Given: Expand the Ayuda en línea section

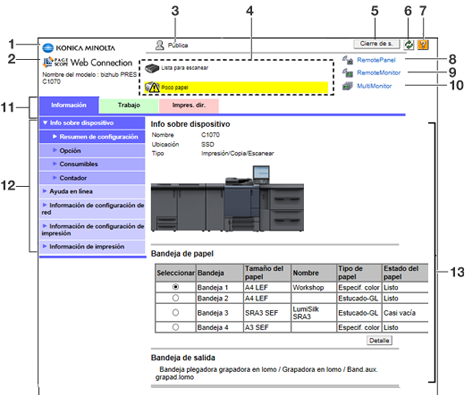Looking at the screenshot, I should click(92, 191).
